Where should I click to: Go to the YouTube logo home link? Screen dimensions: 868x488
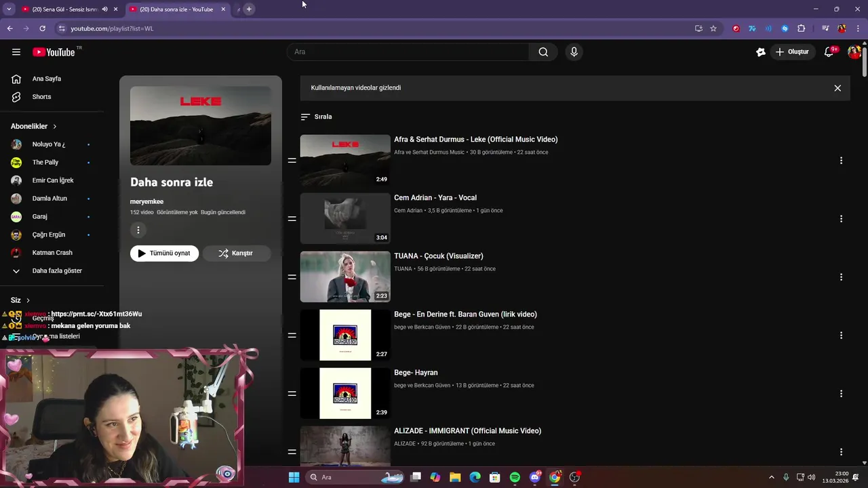(x=54, y=52)
